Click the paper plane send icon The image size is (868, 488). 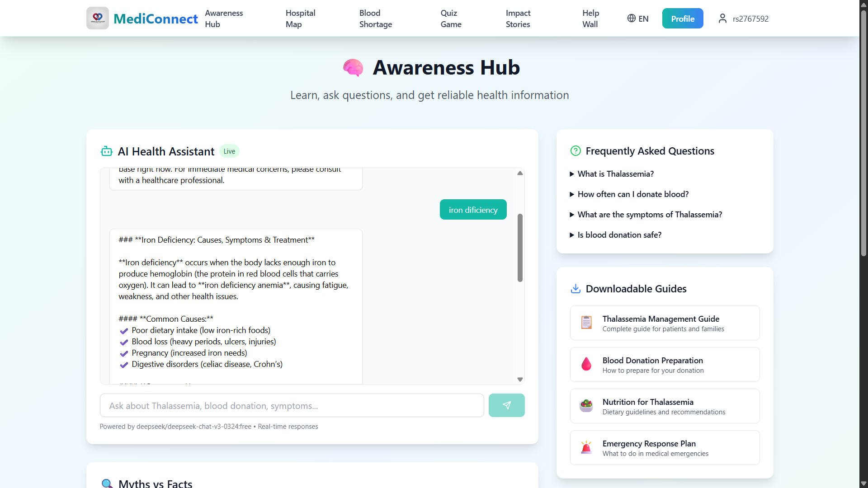point(506,405)
